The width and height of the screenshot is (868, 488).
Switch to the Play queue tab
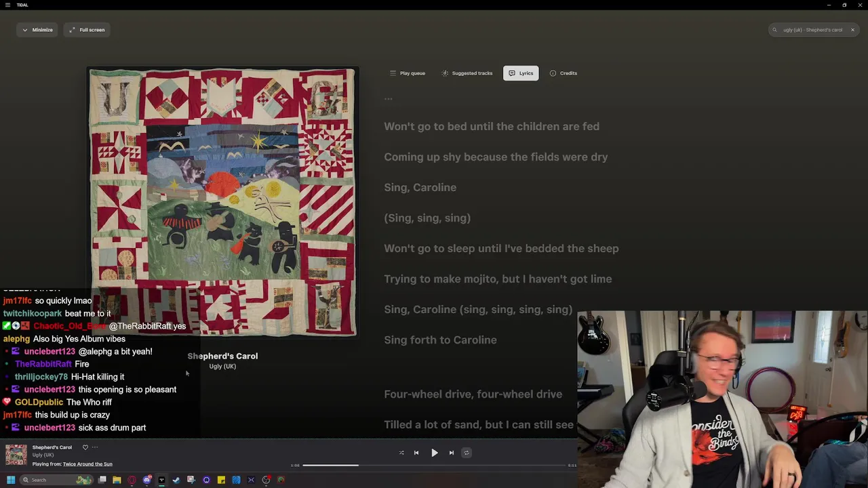[408, 73]
